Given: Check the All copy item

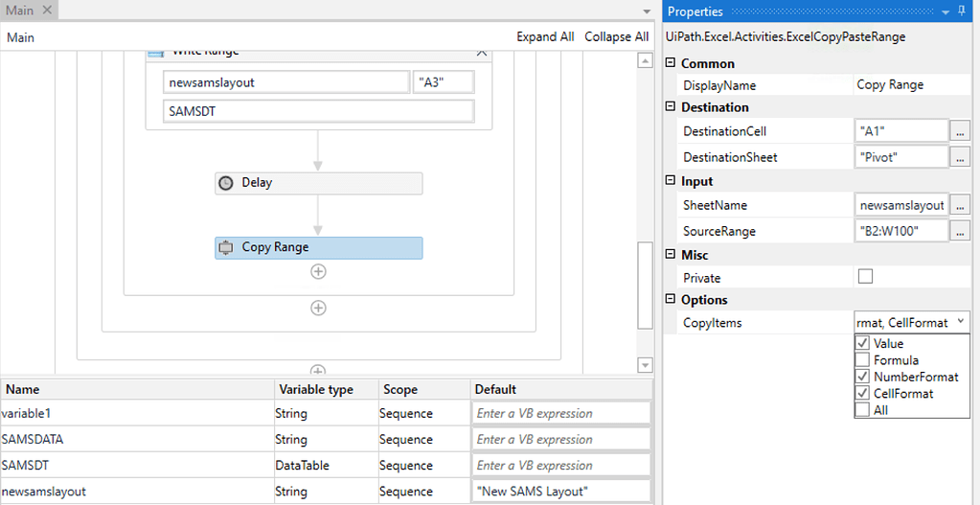Looking at the screenshot, I should tap(862, 411).
